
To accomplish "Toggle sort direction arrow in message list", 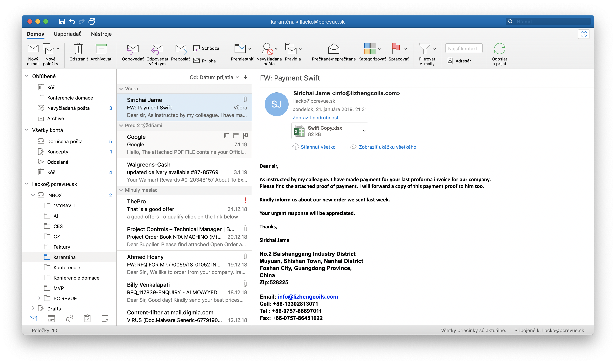I will [x=245, y=77].
